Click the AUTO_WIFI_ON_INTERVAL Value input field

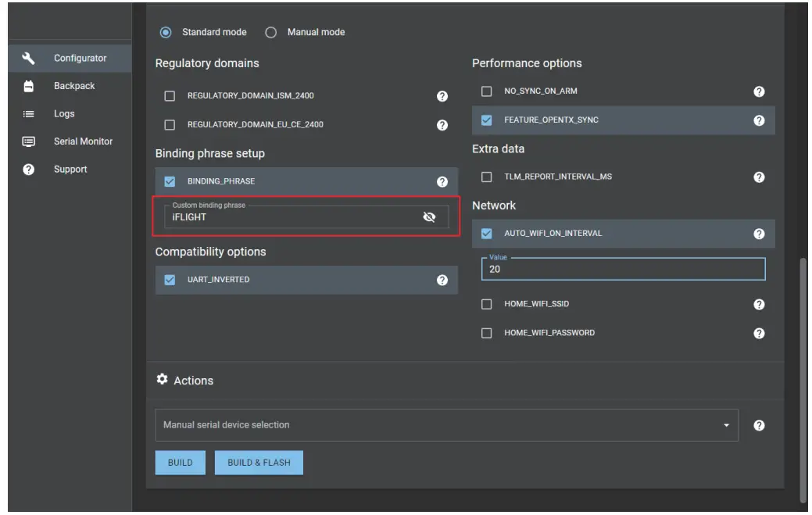(x=623, y=270)
